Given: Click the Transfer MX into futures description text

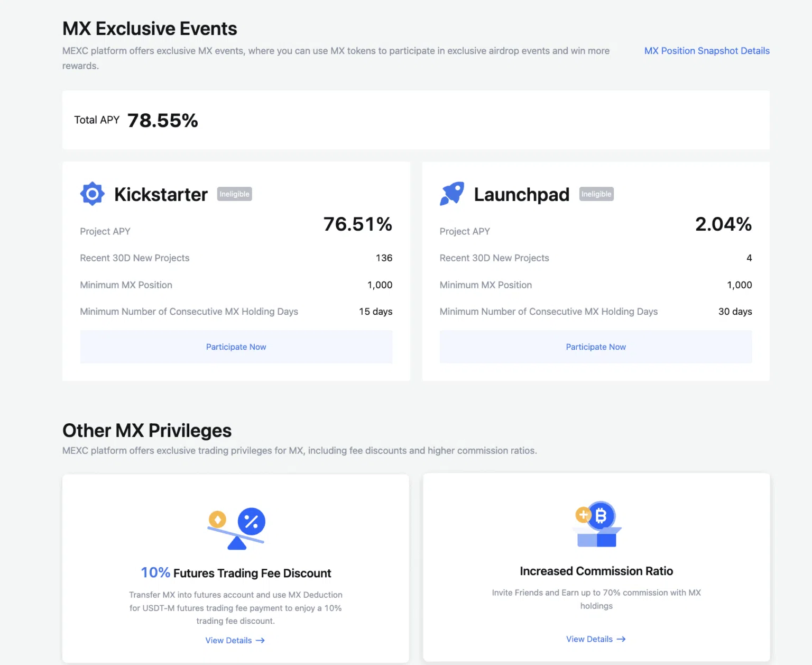Looking at the screenshot, I should pos(236,608).
